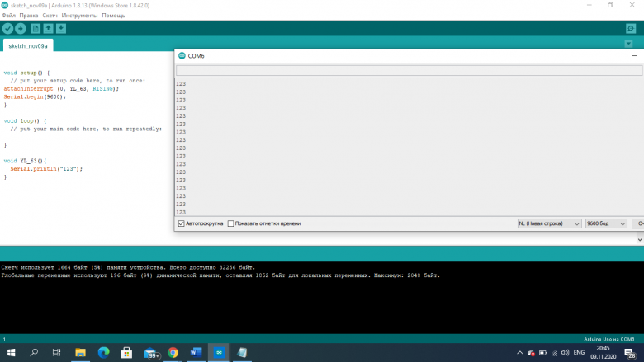The height and width of the screenshot is (362, 644).
Task: Open the 9600 бод baud rate dropdown
Action: (x=606, y=223)
